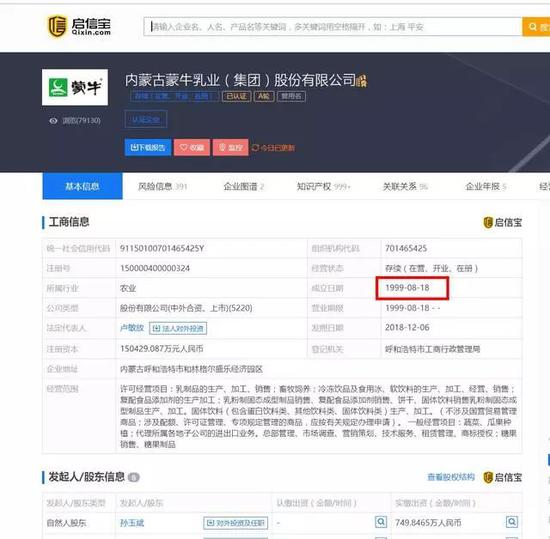This screenshot has width=550, height=539.
Task: Click the Mengniu company logo thumbnail
Action: pos(75,87)
